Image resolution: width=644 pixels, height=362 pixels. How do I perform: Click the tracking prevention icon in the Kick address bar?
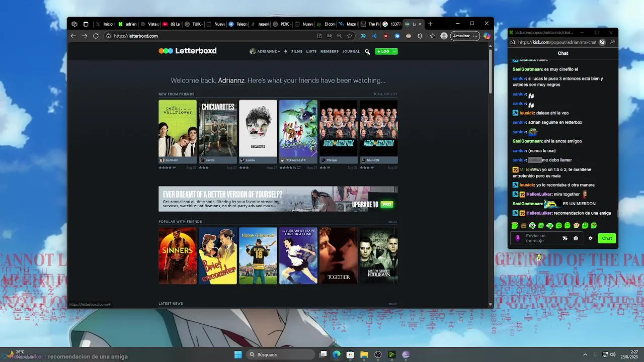click(x=602, y=42)
